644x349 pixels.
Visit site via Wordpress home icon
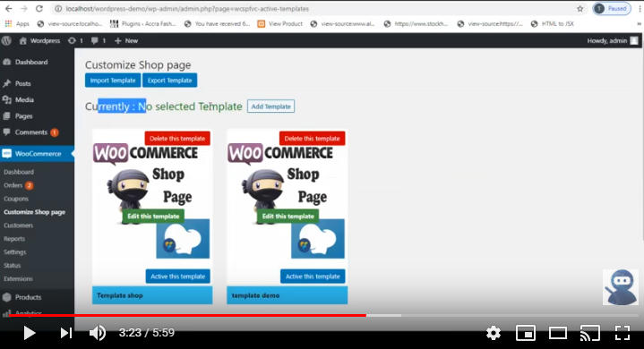(39, 40)
